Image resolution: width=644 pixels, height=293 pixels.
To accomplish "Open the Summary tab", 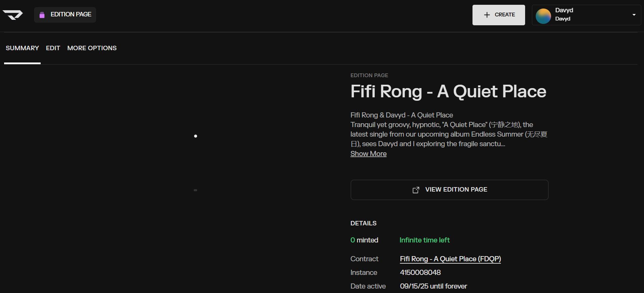I will (x=22, y=48).
